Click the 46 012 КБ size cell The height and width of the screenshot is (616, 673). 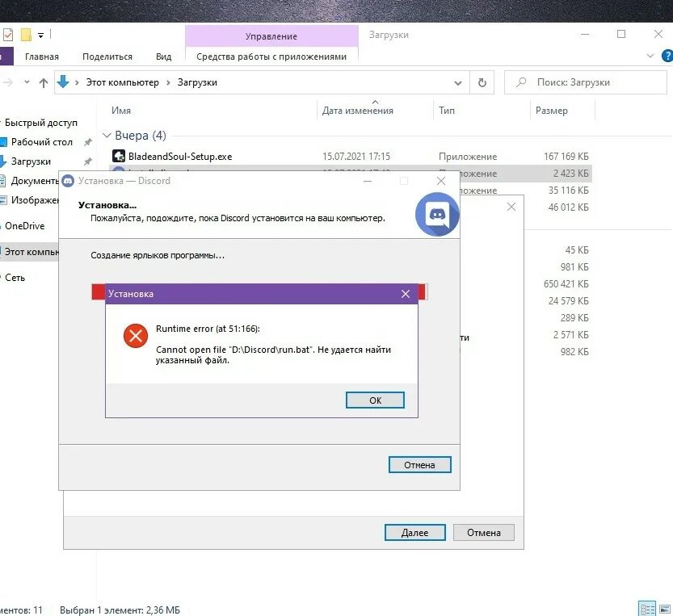pos(568,207)
